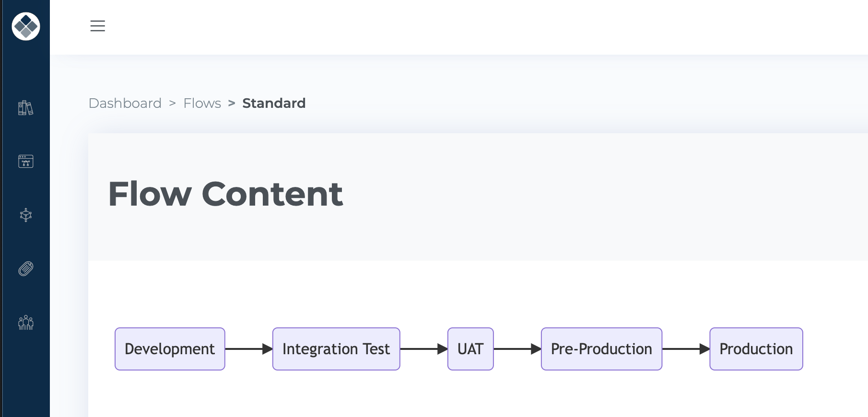Open the books library sidebar icon
Image resolution: width=868 pixels, height=417 pixels.
[26, 108]
